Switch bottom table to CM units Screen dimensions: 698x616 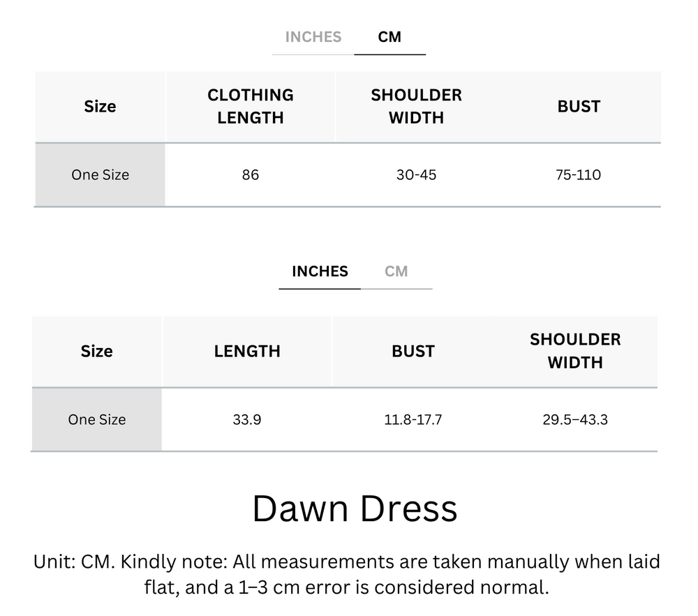click(398, 271)
